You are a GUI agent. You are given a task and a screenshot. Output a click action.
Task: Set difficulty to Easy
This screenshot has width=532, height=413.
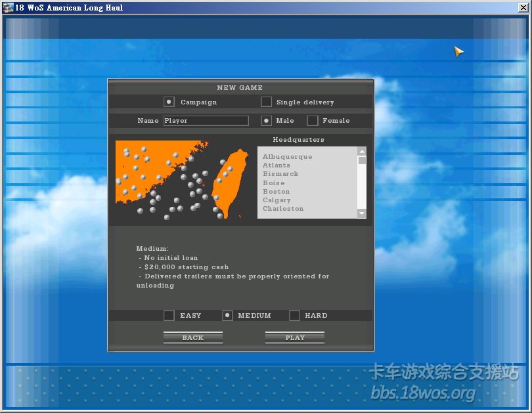pyautogui.click(x=169, y=315)
